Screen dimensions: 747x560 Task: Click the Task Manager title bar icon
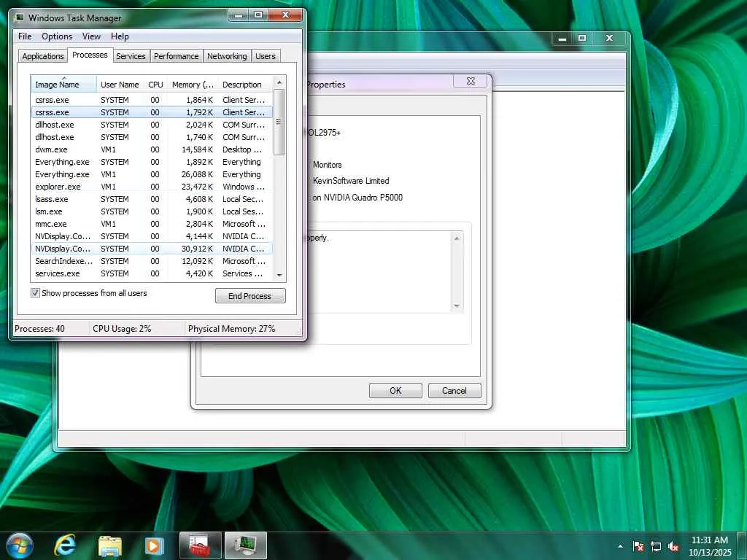[19, 17]
